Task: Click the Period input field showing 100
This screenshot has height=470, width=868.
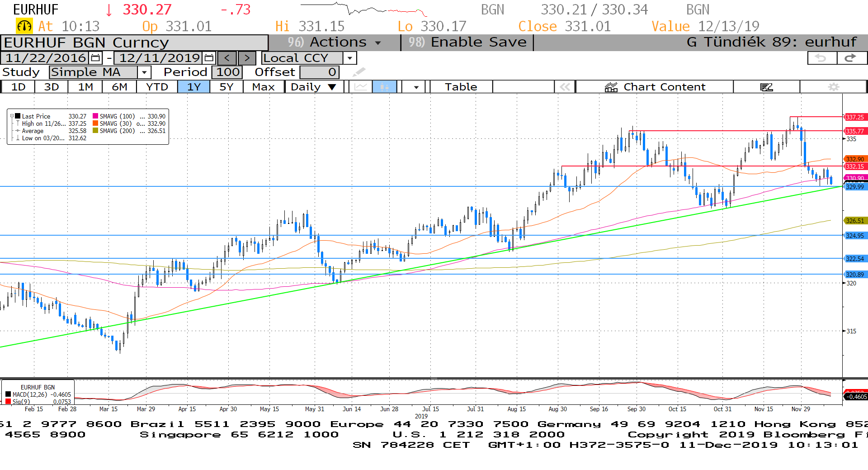Action: [x=227, y=72]
